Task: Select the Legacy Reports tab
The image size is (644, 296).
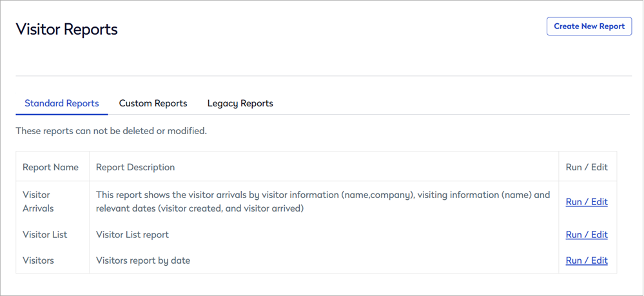Action: coord(240,103)
